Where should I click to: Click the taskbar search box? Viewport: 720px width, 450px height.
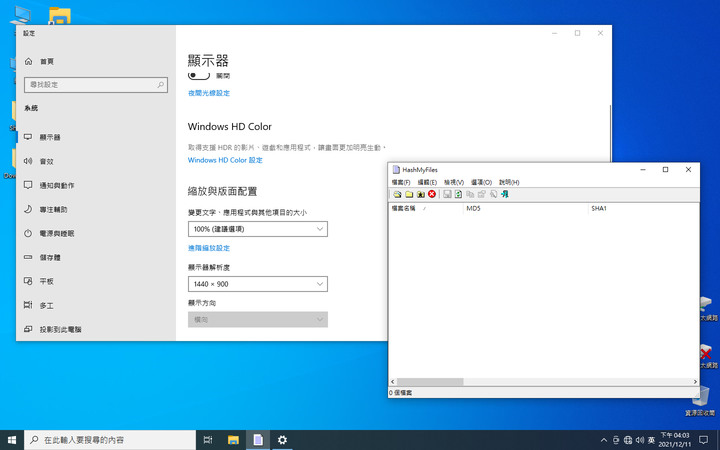coord(110,440)
